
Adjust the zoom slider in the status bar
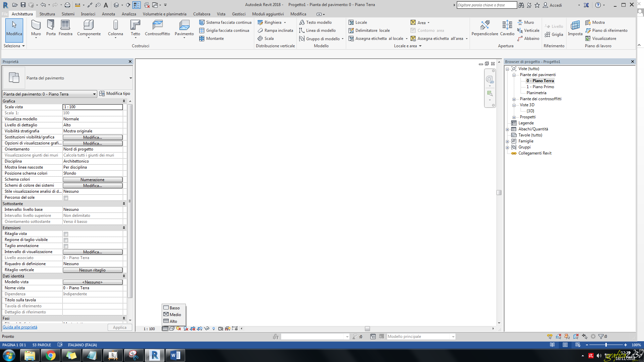pos(606,345)
